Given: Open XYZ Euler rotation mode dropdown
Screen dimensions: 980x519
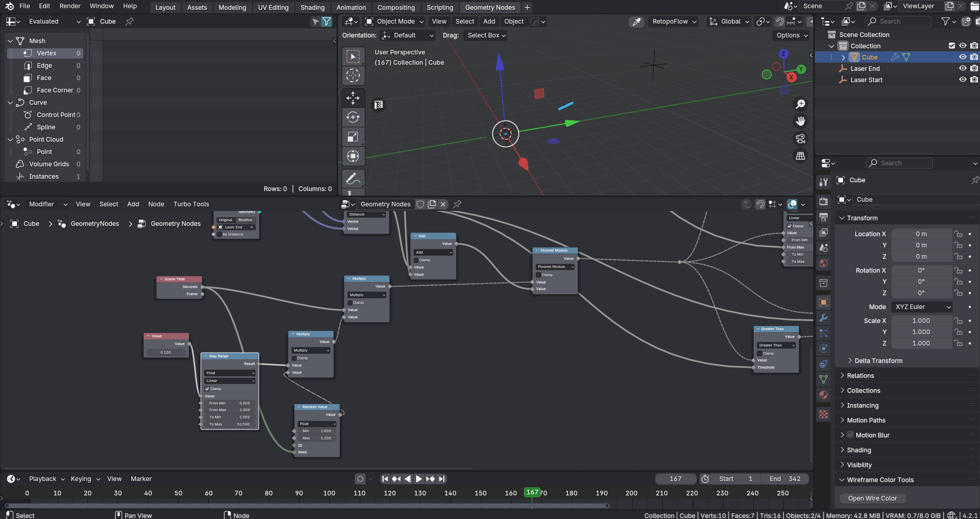Looking at the screenshot, I should (x=922, y=307).
